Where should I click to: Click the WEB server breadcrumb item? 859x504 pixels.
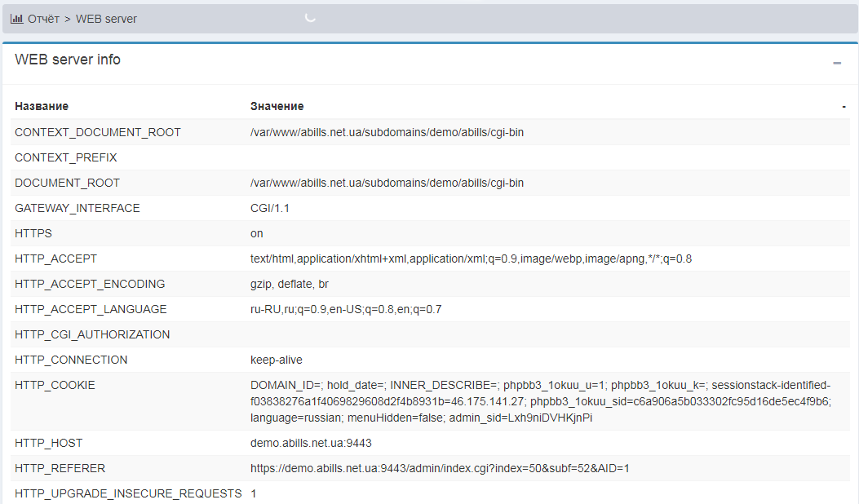click(x=106, y=19)
